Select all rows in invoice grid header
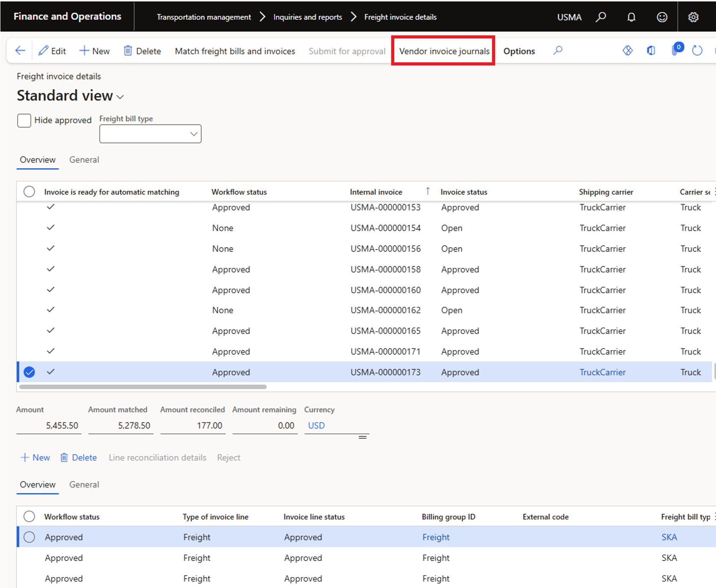The height and width of the screenshot is (588, 716). [x=29, y=191]
